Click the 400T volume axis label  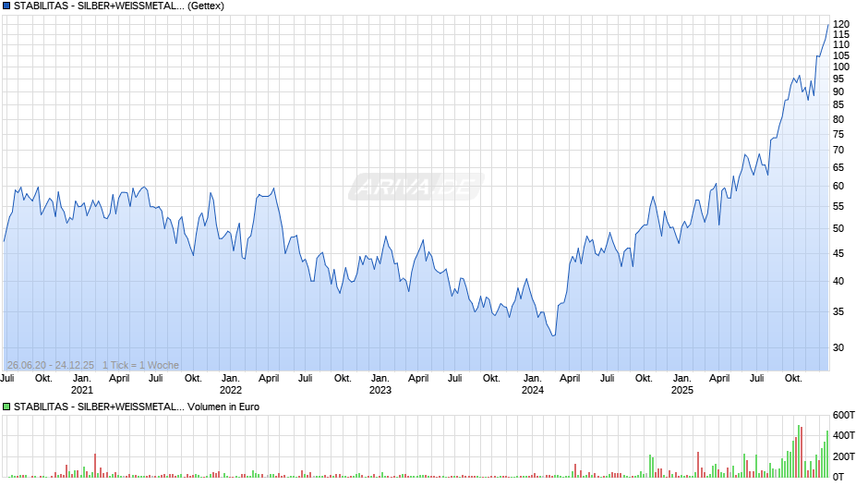click(x=844, y=435)
